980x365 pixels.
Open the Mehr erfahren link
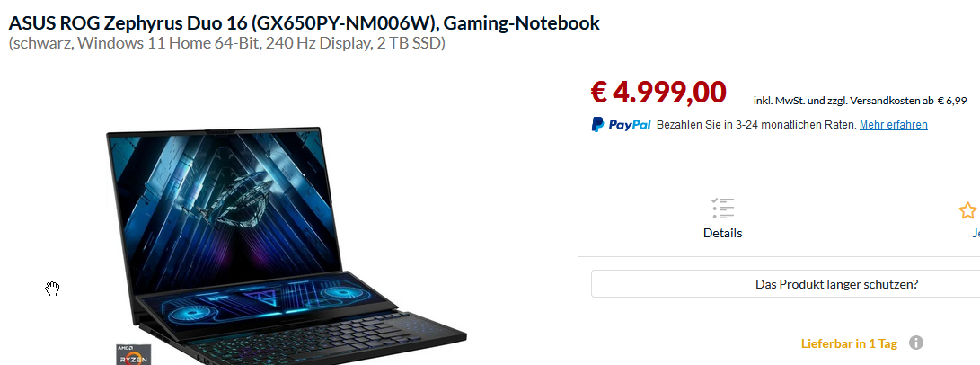click(x=893, y=125)
